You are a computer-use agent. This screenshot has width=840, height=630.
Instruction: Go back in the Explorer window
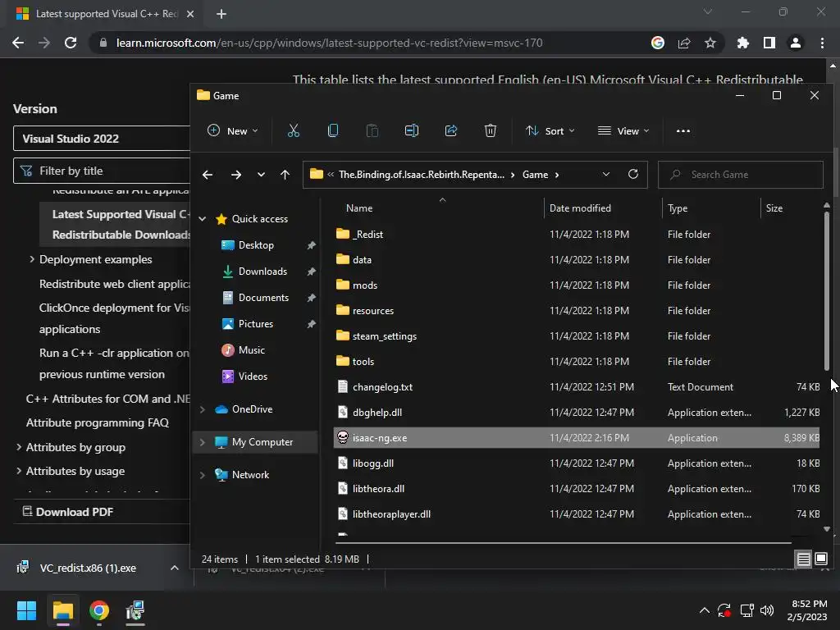208,175
